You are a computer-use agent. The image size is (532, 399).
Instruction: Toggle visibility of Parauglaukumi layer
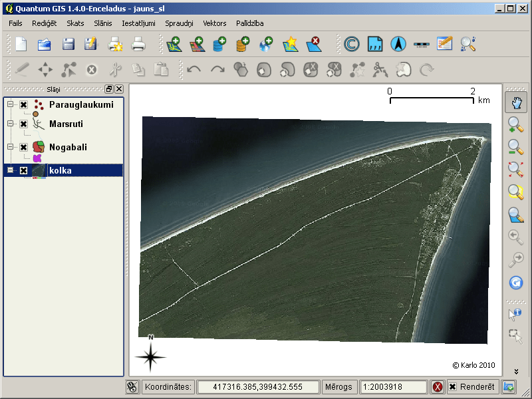coord(23,104)
